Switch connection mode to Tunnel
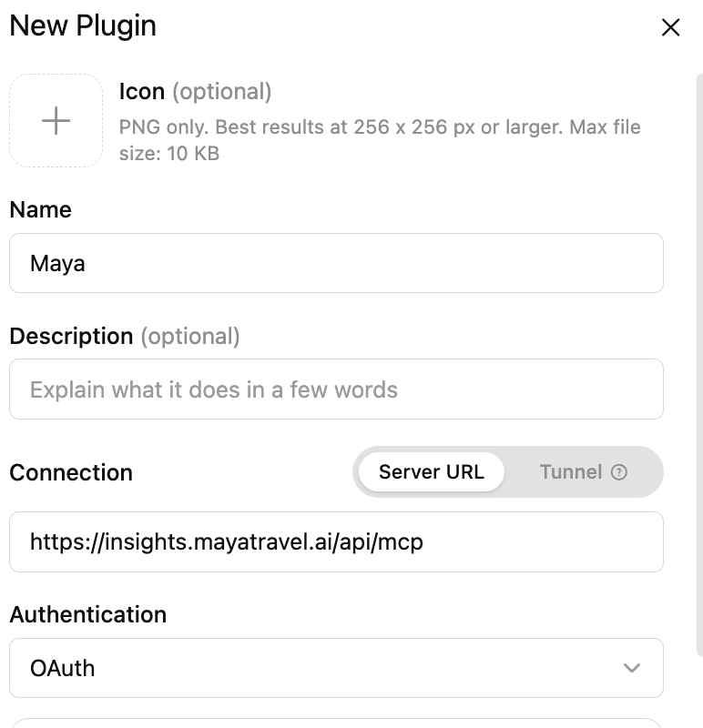 [583, 472]
